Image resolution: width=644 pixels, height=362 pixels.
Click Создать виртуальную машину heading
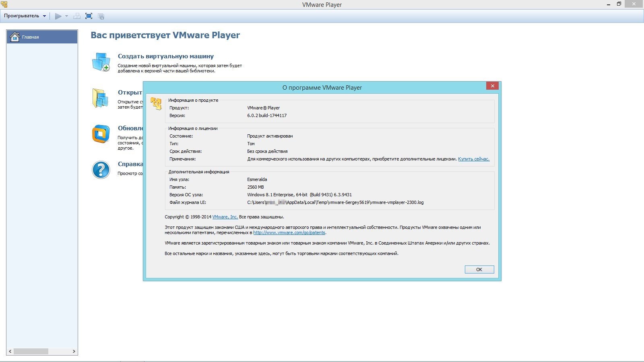pos(165,56)
